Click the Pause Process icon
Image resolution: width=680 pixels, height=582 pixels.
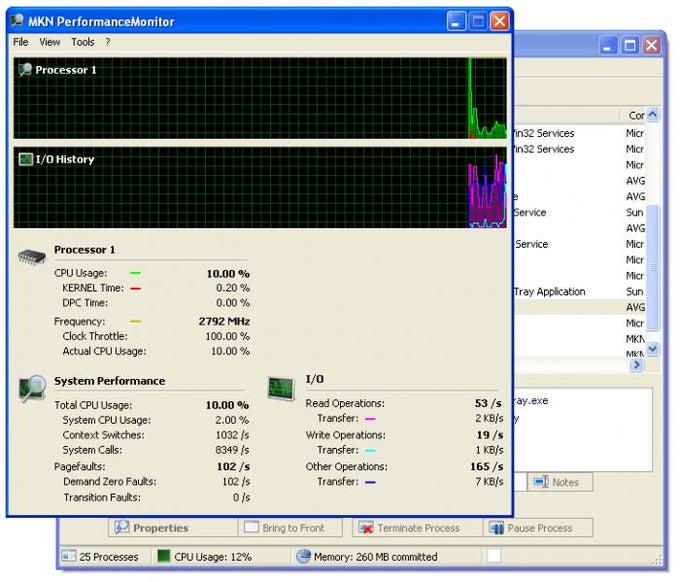point(496,528)
